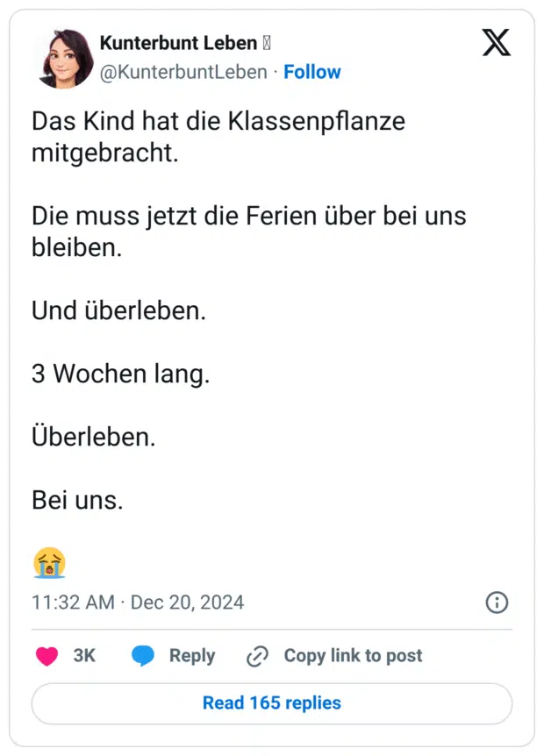544x756 pixels.
Task: Read the 165 replies
Action: pyautogui.click(x=271, y=703)
